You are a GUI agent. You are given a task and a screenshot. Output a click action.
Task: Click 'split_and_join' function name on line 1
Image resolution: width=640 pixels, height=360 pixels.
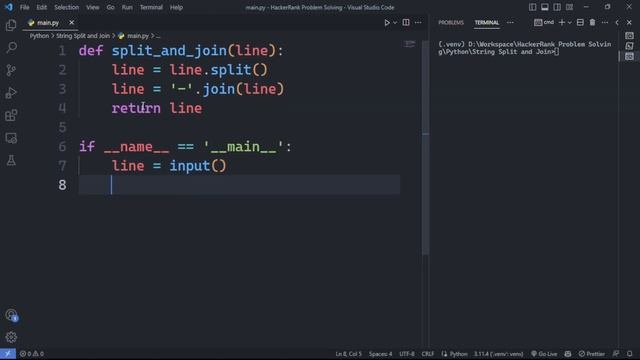(x=169, y=51)
